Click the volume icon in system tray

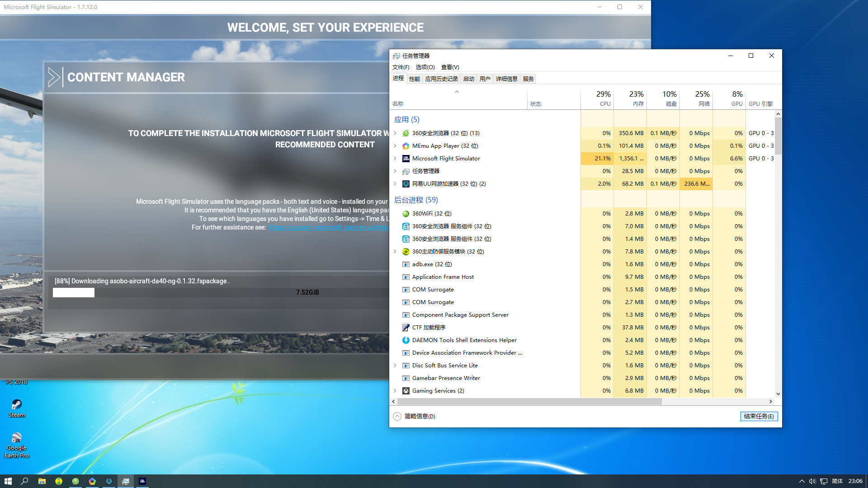click(x=812, y=481)
